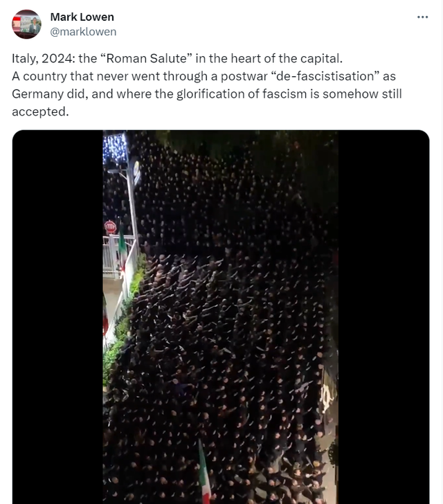Viewport: 443px width, 504px height.
Task: Click the red stop sign in video
Action: [x=110, y=227]
